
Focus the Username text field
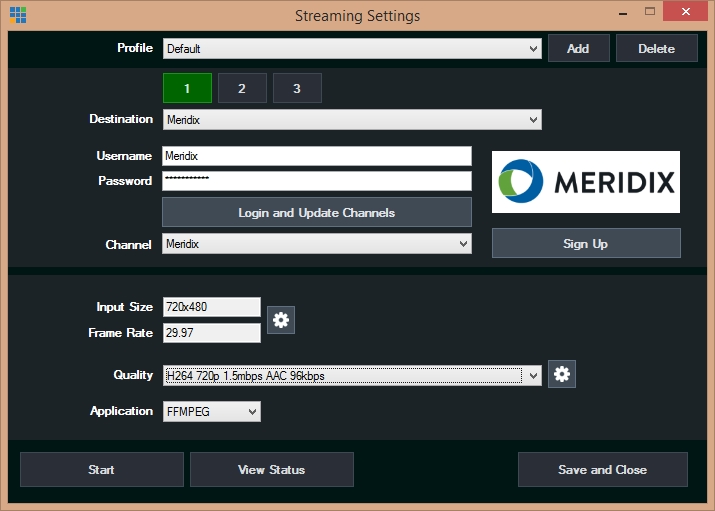(316, 156)
